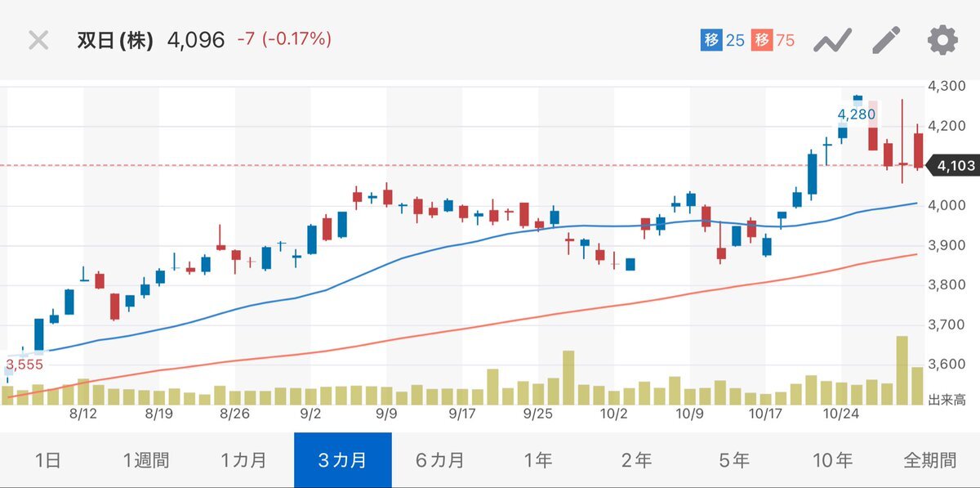Open chart settings gear icon
980x488 pixels.
[942, 39]
